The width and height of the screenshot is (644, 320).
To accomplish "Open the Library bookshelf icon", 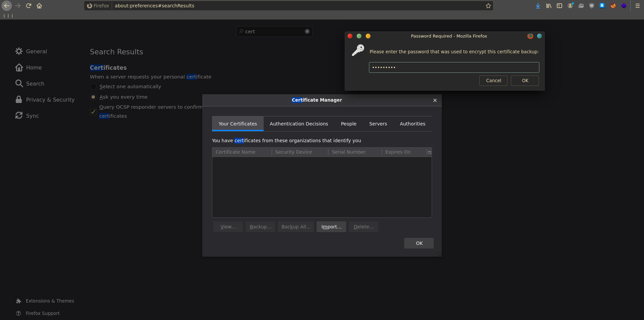I will (x=549, y=6).
